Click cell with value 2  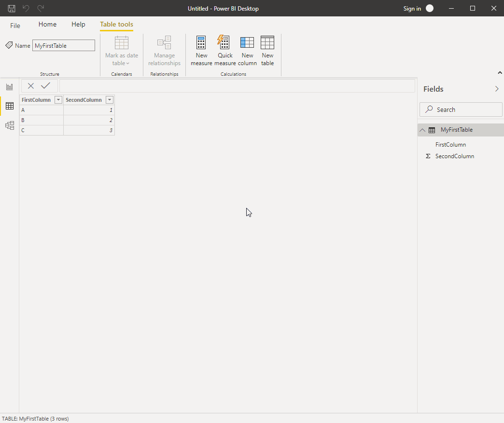(89, 120)
